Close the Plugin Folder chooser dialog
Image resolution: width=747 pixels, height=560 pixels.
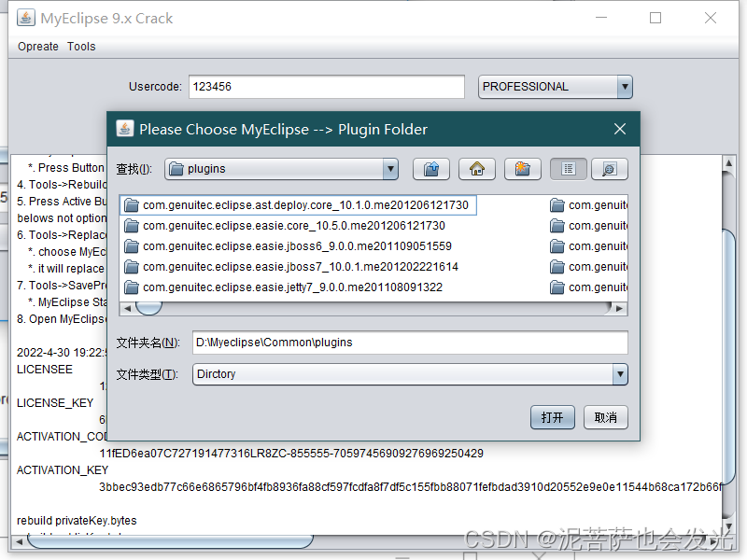(x=620, y=129)
